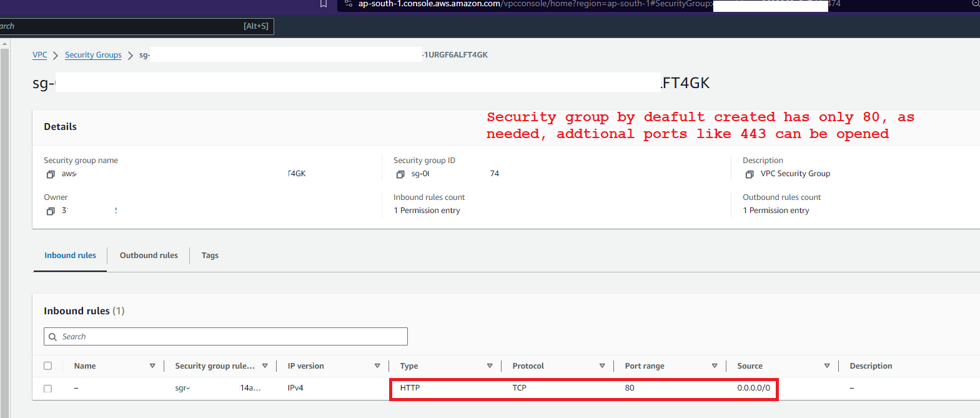Sort by Name column arrow
The width and height of the screenshot is (980, 418).
coord(152,366)
